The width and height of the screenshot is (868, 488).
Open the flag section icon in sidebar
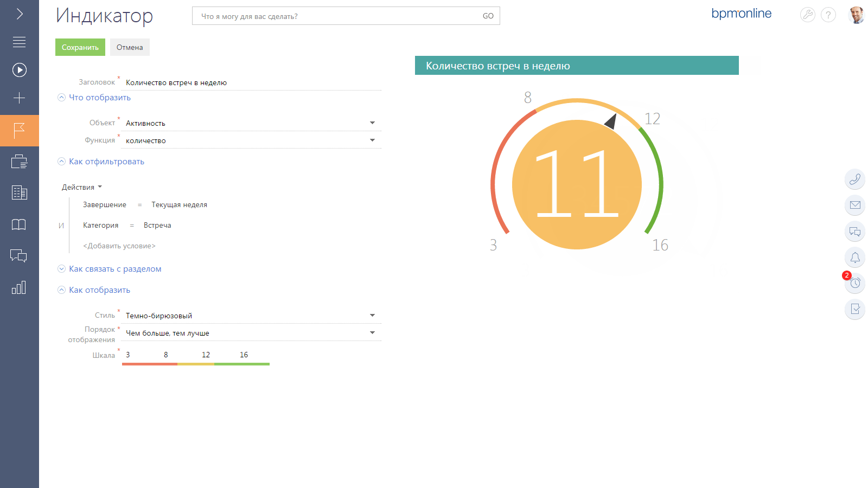tap(20, 131)
